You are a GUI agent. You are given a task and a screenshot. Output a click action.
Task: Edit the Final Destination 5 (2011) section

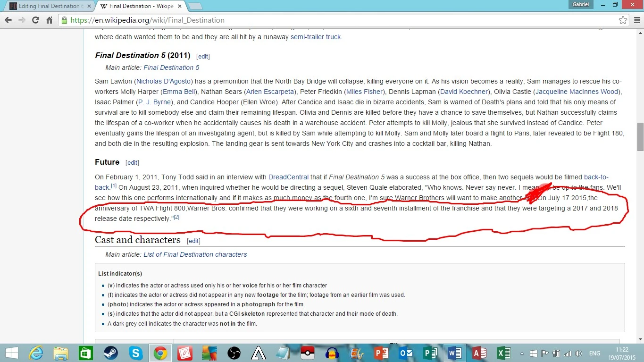(x=203, y=56)
